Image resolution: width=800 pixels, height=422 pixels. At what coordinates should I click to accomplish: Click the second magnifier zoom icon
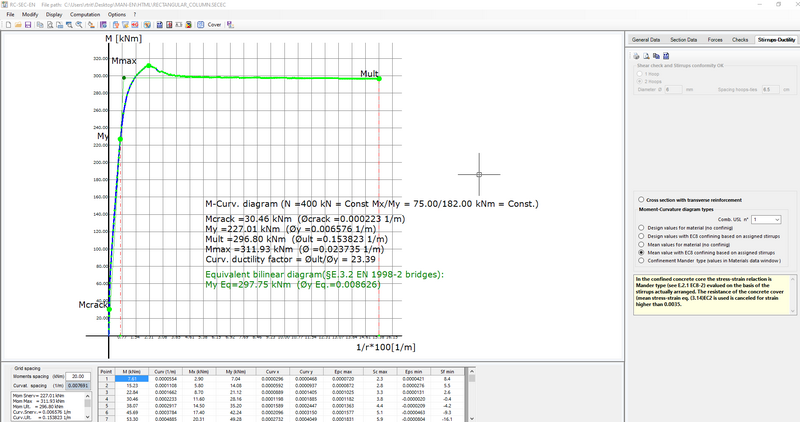tap(79, 24)
